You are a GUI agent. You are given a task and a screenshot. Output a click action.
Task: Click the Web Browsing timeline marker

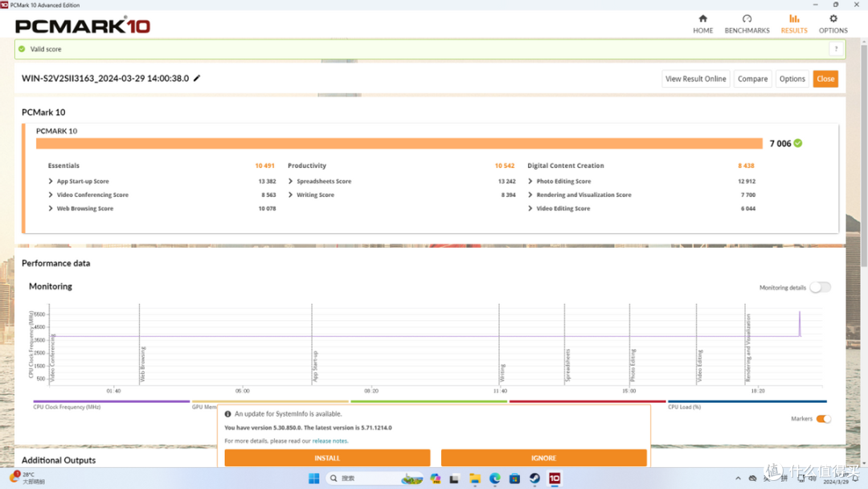click(x=142, y=364)
